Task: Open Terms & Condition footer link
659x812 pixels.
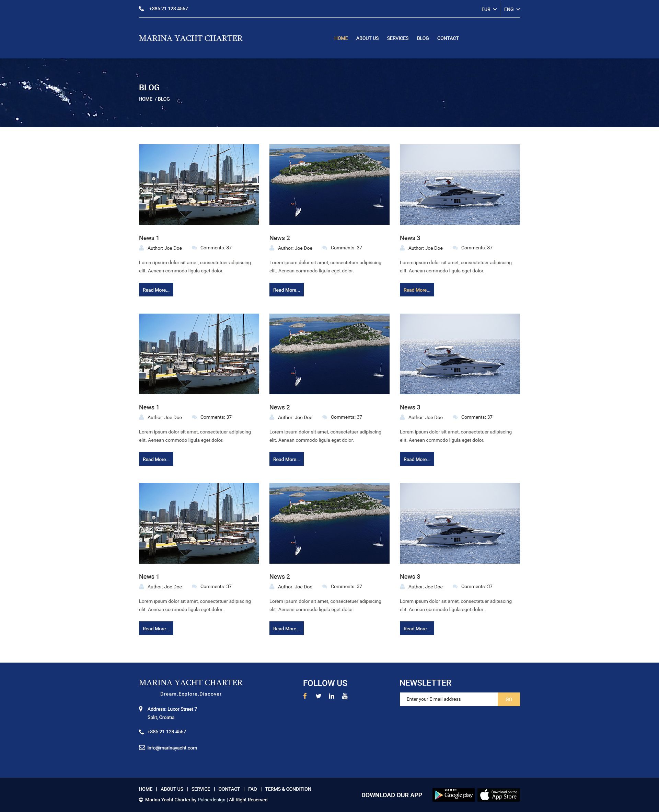Action: (x=288, y=789)
